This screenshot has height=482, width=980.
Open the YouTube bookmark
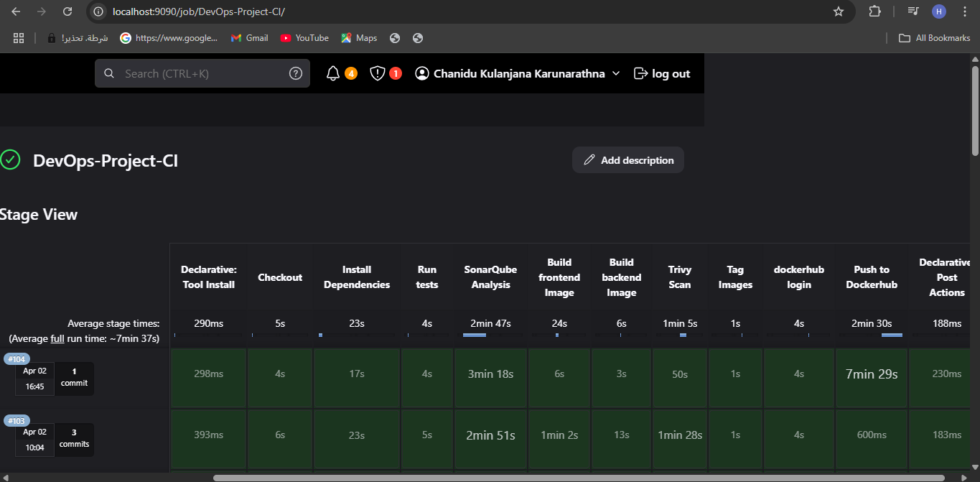point(304,38)
